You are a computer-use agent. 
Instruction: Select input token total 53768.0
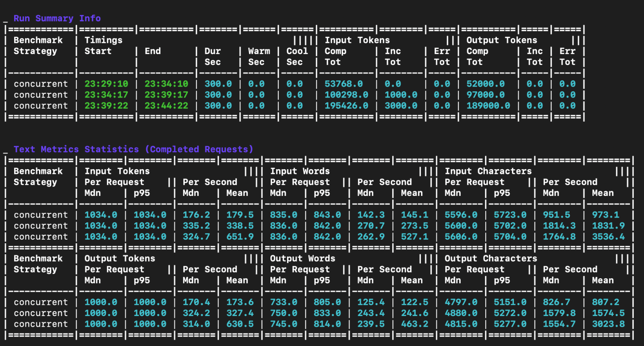point(343,84)
